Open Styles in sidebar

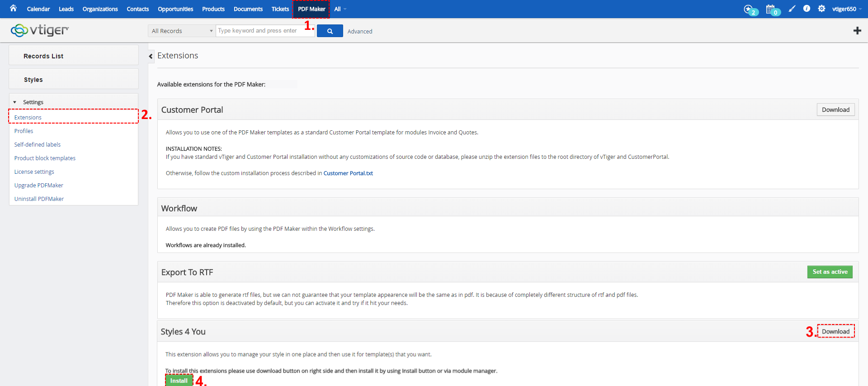tap(74, 80)
